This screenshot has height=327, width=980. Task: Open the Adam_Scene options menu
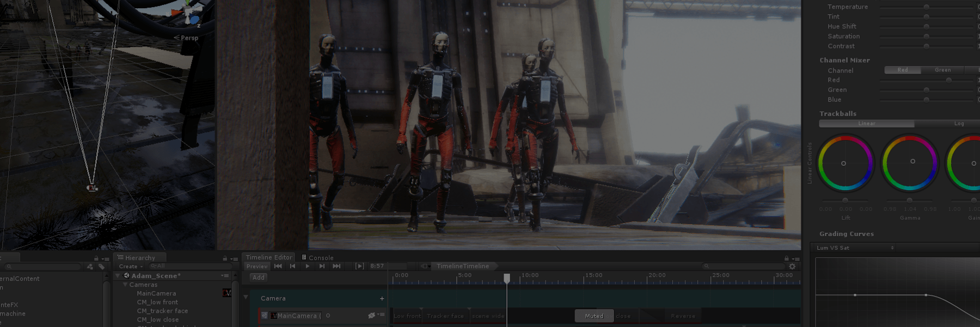(225, 276)
